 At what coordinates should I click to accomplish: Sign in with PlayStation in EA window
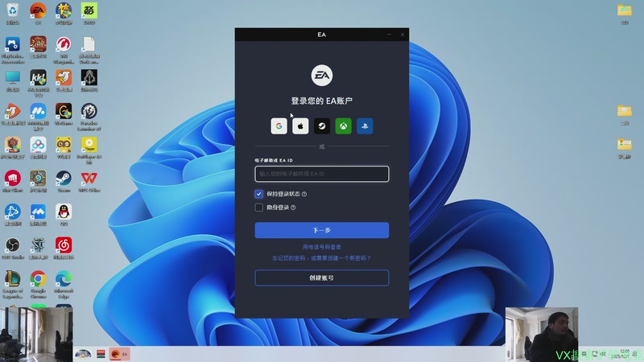[x=365, y=126]
